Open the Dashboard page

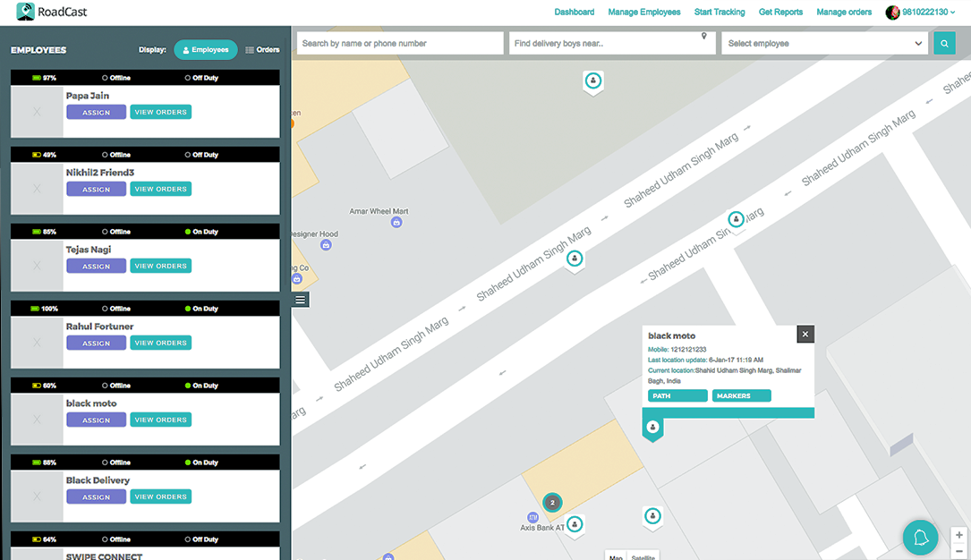click(x=574, y=13)
